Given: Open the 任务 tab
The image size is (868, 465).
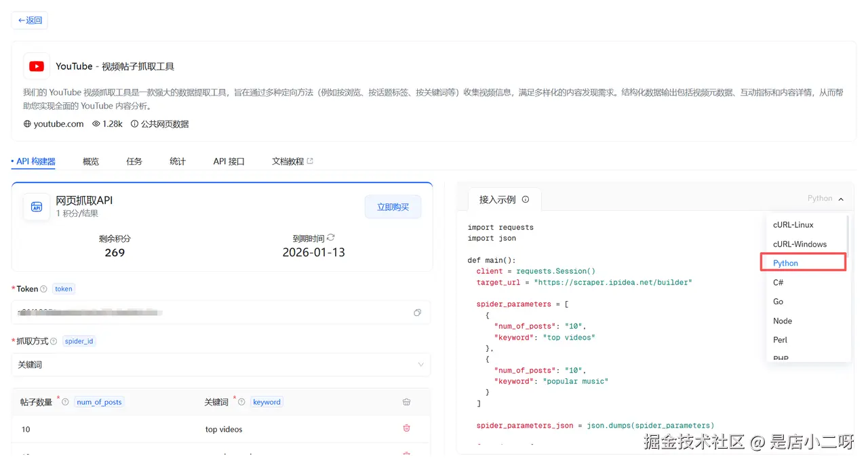Looking at the screenshot, I should tap(134, 161).
